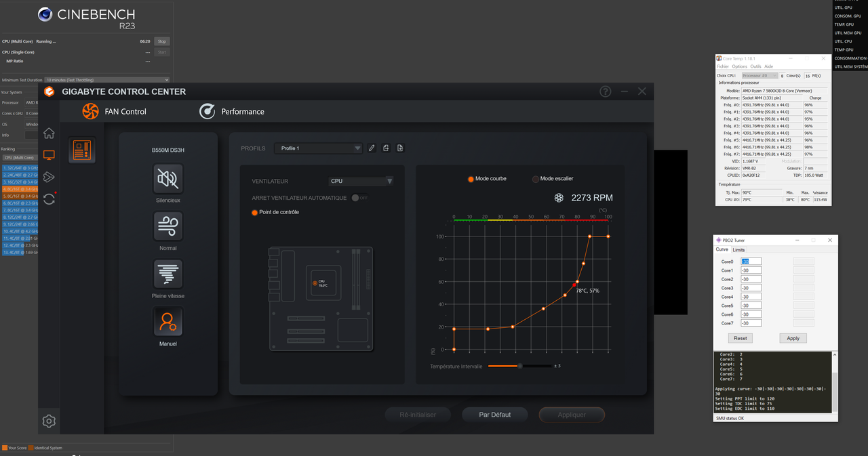868x456 pixels.
Task: Open the FAN Control section
Action: tap(114, 111)
